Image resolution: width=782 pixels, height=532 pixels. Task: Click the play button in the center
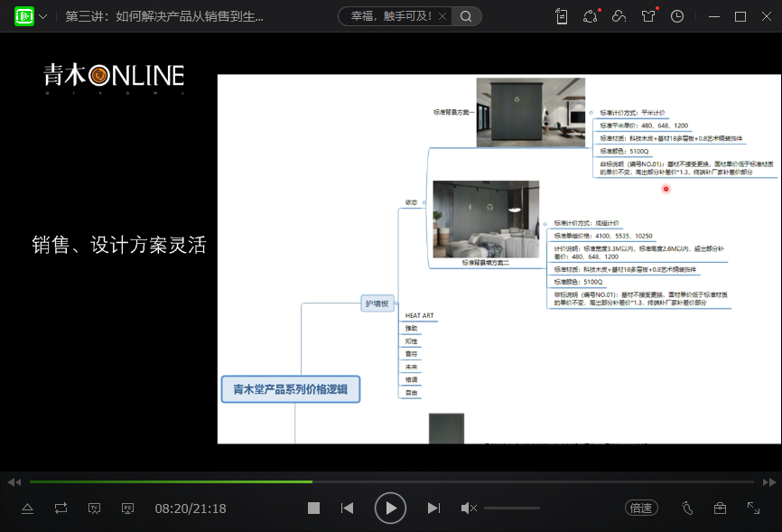click(x=390, y=509)
